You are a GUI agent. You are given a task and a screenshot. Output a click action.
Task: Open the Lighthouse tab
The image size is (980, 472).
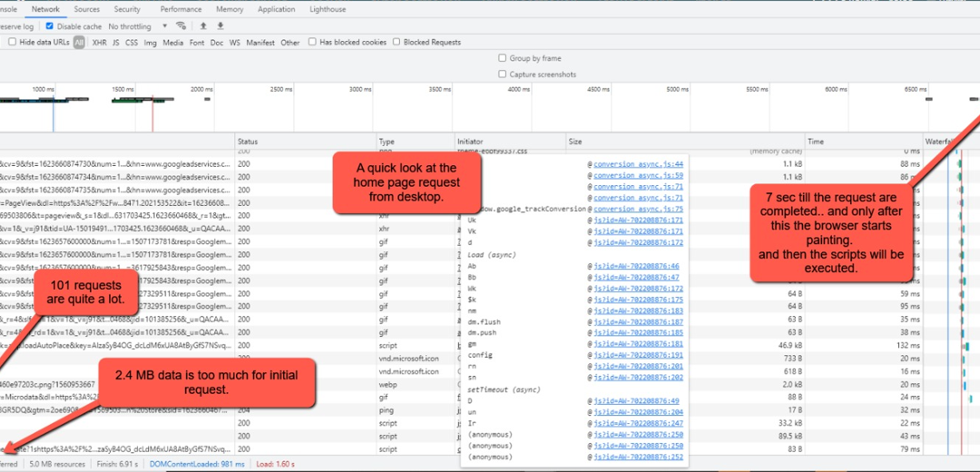[327, 9]
